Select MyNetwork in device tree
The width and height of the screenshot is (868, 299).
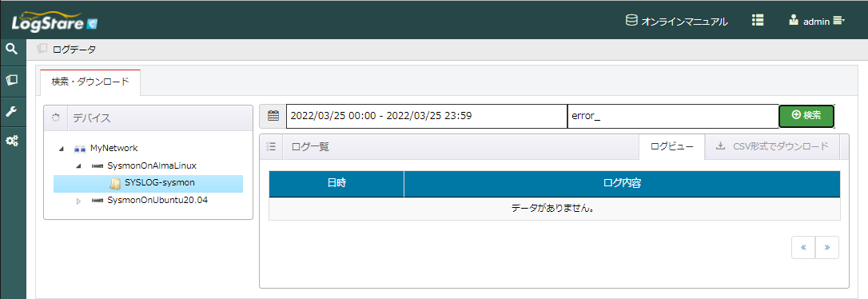click(x=113, y=148)
